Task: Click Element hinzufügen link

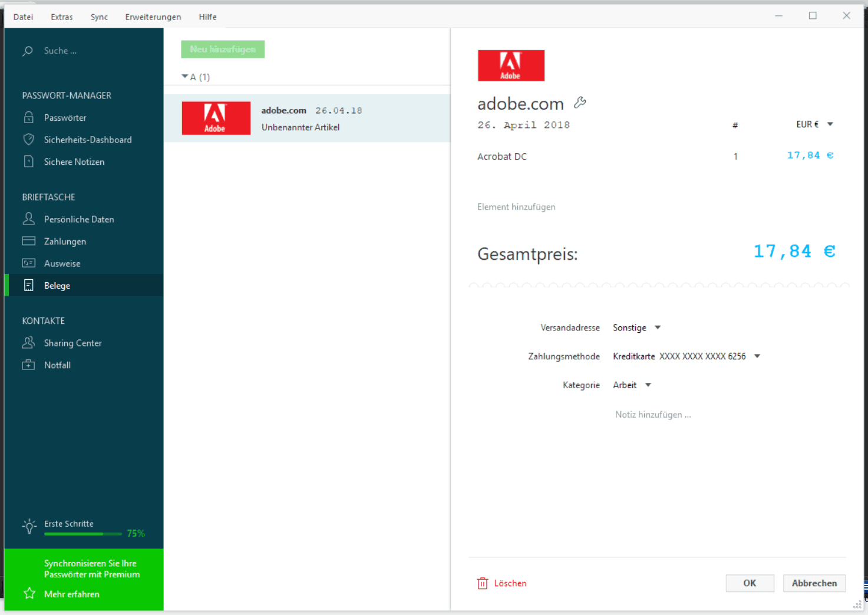Action: point(516,207)
